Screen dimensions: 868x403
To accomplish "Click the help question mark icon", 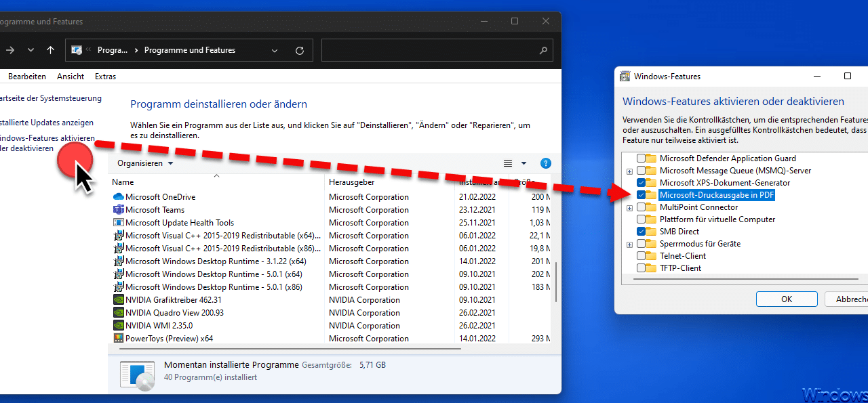I will pos(545,163).
